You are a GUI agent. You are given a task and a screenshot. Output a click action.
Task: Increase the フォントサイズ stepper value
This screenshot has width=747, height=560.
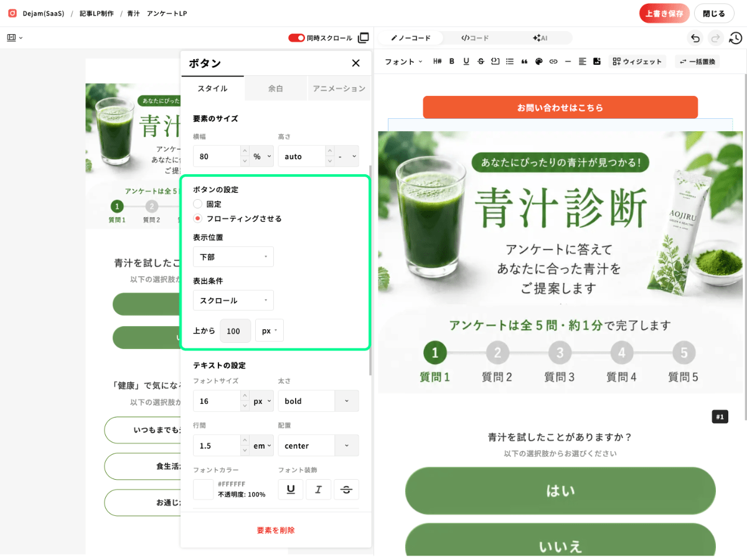pos(245,396)
